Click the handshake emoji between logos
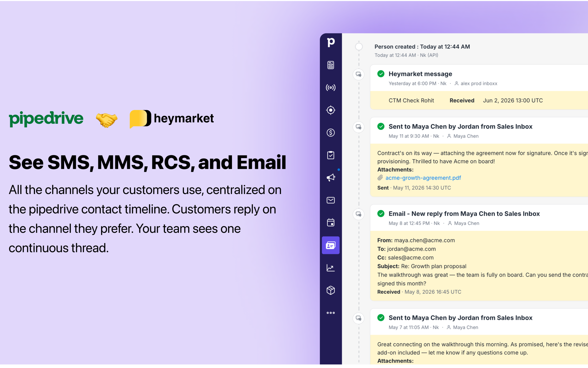 click(106, 120)
